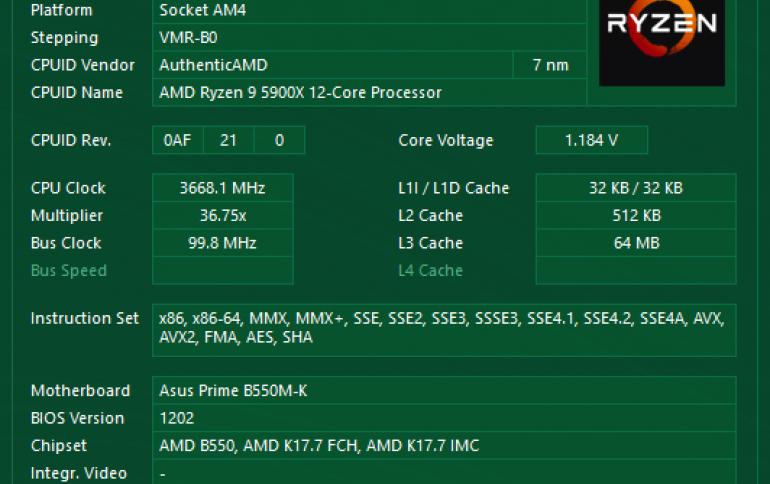Click the Bus Clock 99.8 MHz value
The width and height of the screenshot is (770, 484).
[x=223, y=243]
